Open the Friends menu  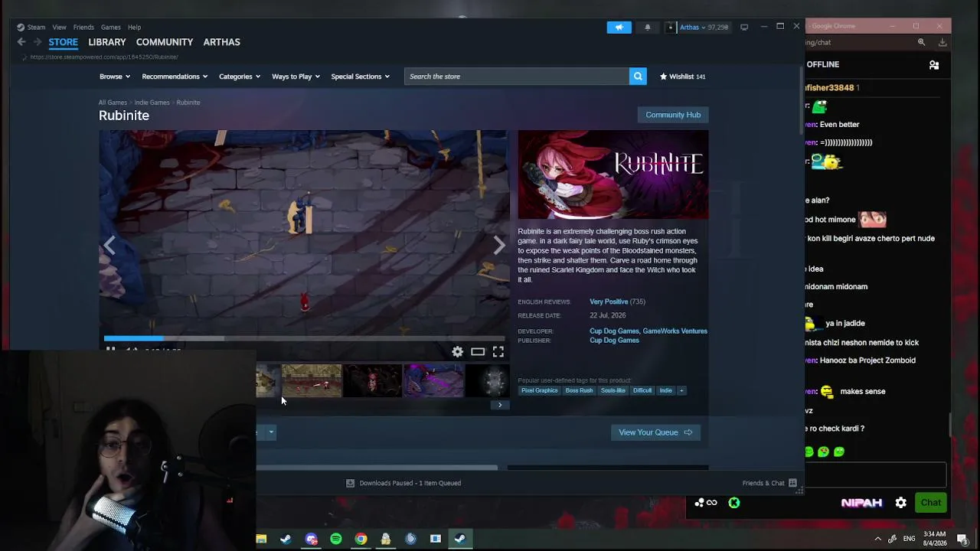[83, 28]
